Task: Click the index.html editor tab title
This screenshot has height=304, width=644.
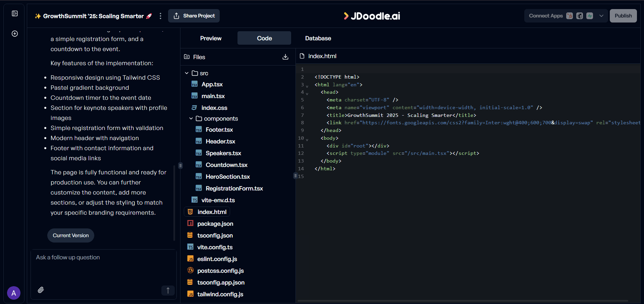Action: [x=322, y=56]
